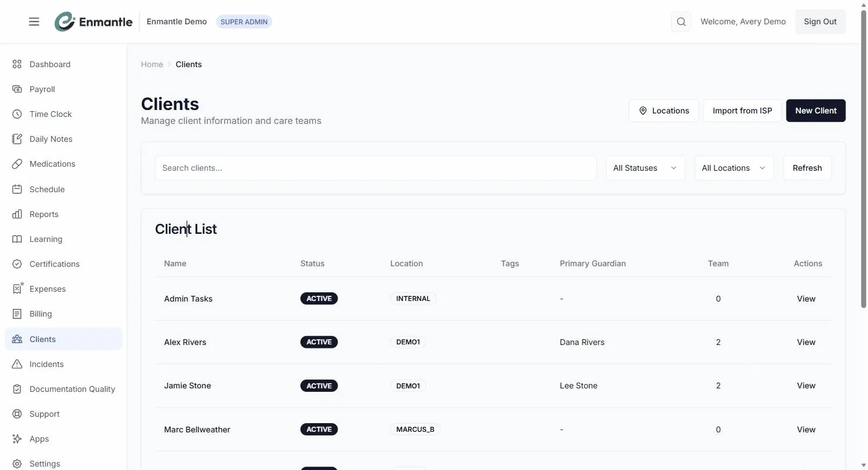The image size is (868, 470).
Task: Click the SUPER ADMIN badge
Action: [244, 21]
